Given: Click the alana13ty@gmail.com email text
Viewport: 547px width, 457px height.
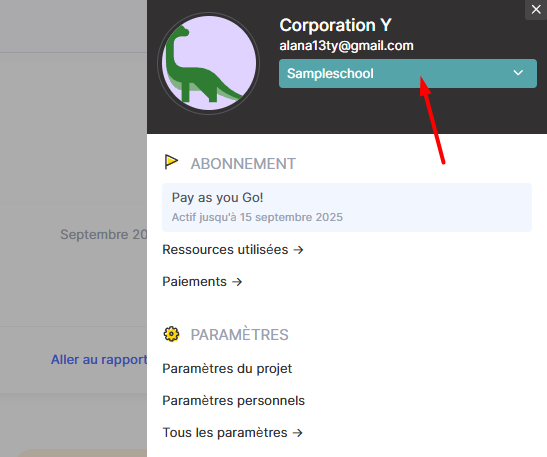Looking at the screenshot, I should [346, 46].
